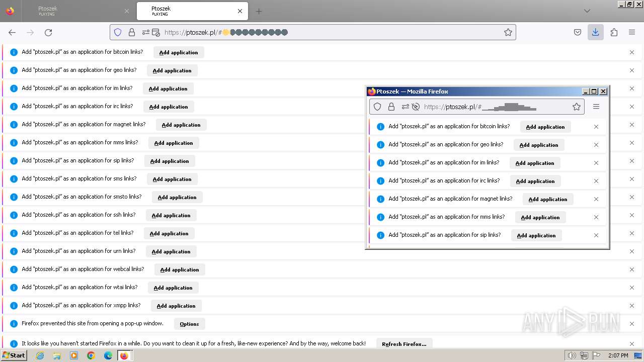Open the volume control in system tray
The width and height of the screenshot is (644, 362).
pos(572,356)
